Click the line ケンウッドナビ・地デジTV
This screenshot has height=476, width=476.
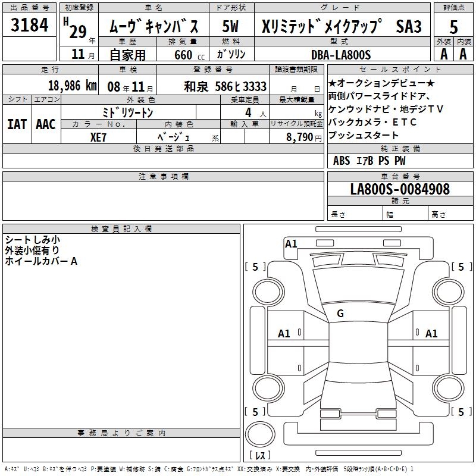click(x=386, y=109)
